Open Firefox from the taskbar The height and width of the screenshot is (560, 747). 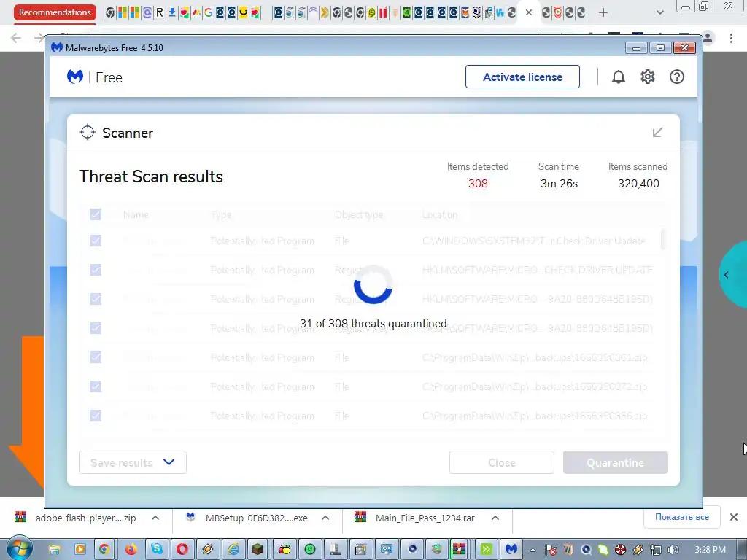(131, 550)
